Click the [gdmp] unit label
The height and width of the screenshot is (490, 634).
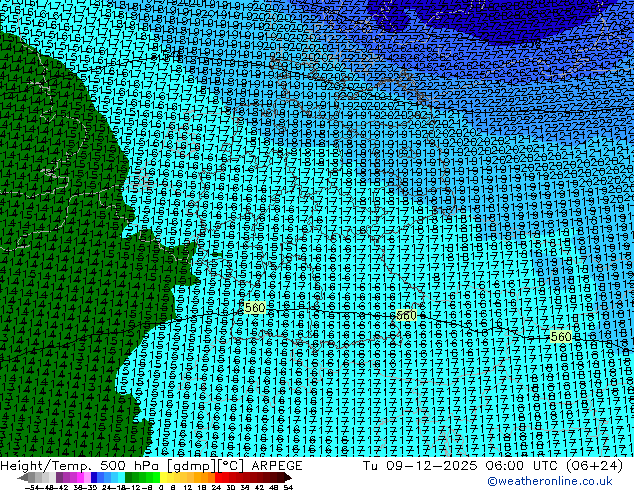pos(191,466)
